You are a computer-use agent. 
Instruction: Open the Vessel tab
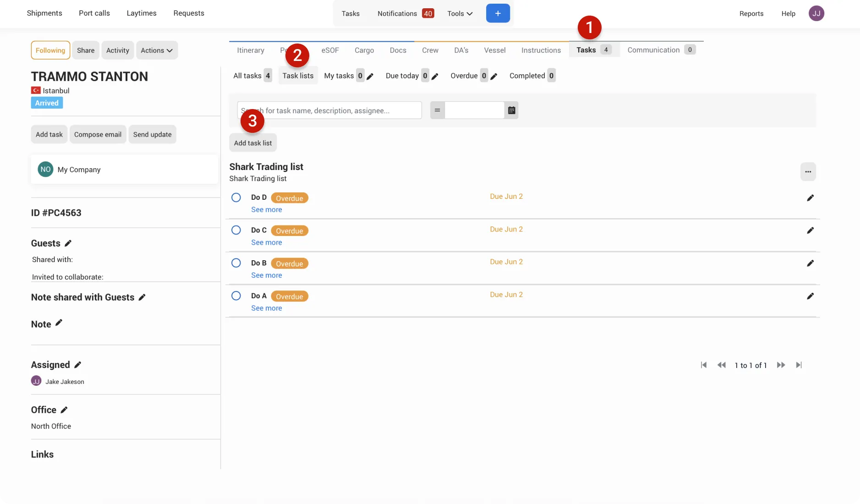point(494,50)
